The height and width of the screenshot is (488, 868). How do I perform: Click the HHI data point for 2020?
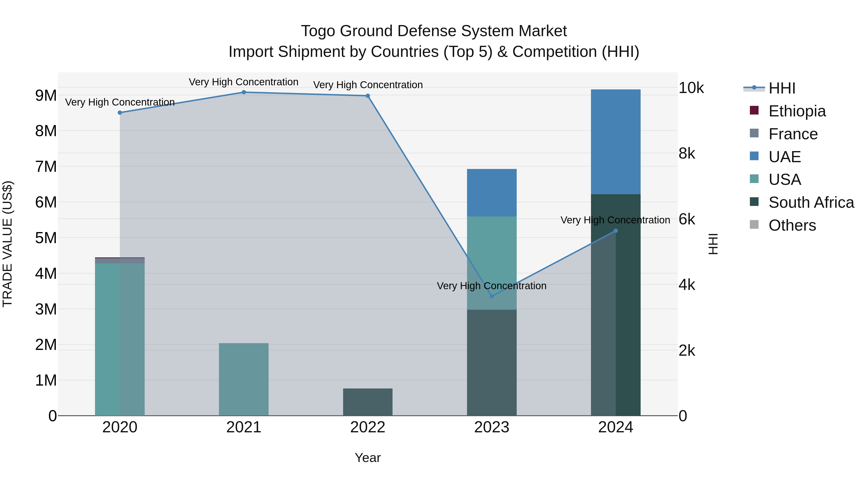[120, 113]
